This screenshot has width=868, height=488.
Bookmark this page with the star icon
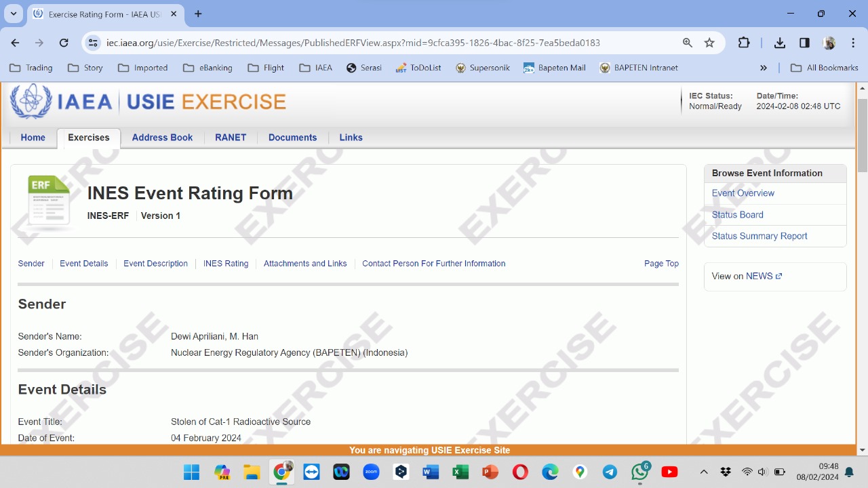pos(709,43)
